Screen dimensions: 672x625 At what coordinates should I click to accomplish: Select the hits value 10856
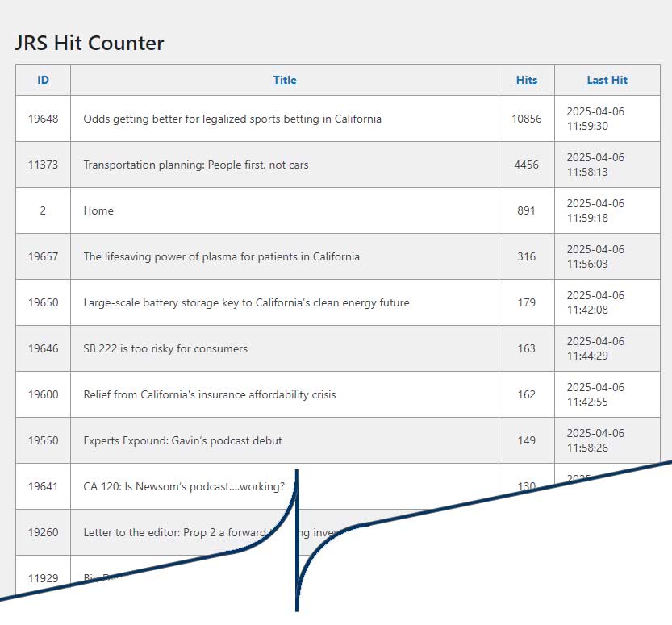(x=526, y=119)
